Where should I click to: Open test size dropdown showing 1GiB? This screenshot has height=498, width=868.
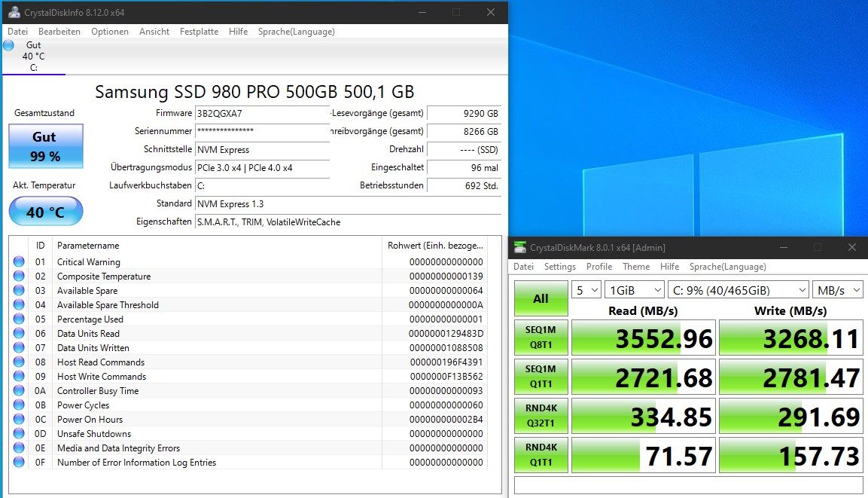tap(634, 290)
